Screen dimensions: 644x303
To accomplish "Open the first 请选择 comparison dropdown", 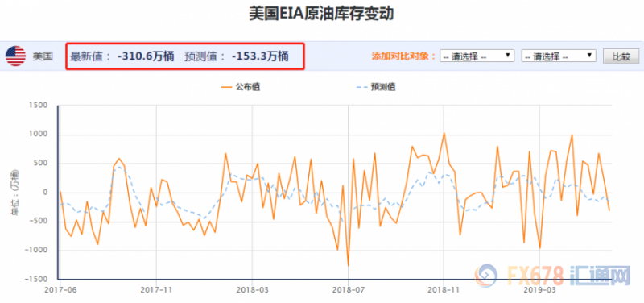I will point(477,56).
